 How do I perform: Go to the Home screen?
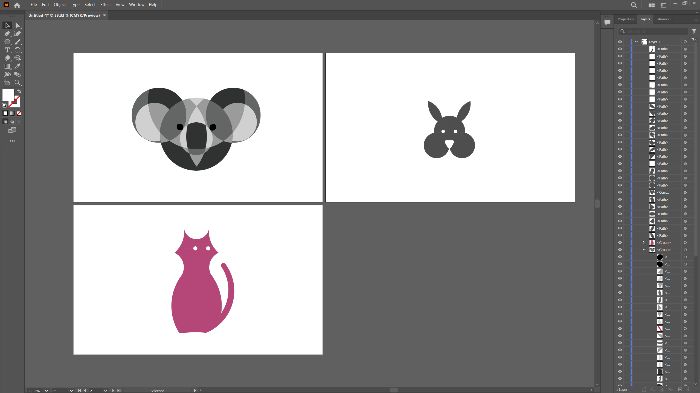coord(17,5)
